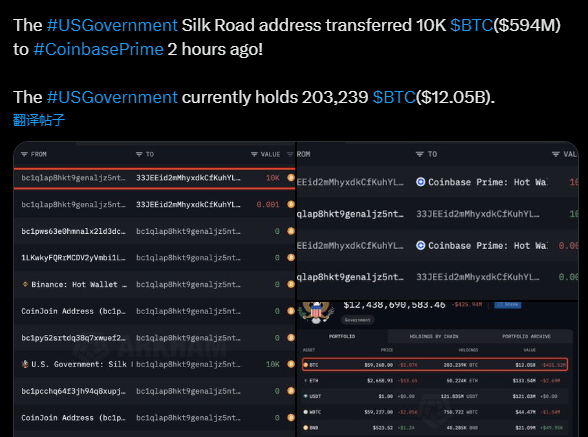Click the $BTC cashtag after 10K
This screenshot has width=588, height=437.
pyautogui.click(x=471, y=25)
